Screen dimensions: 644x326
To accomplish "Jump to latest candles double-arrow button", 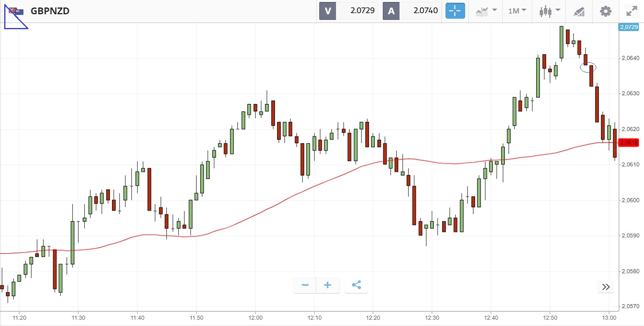I will [606, 287].
